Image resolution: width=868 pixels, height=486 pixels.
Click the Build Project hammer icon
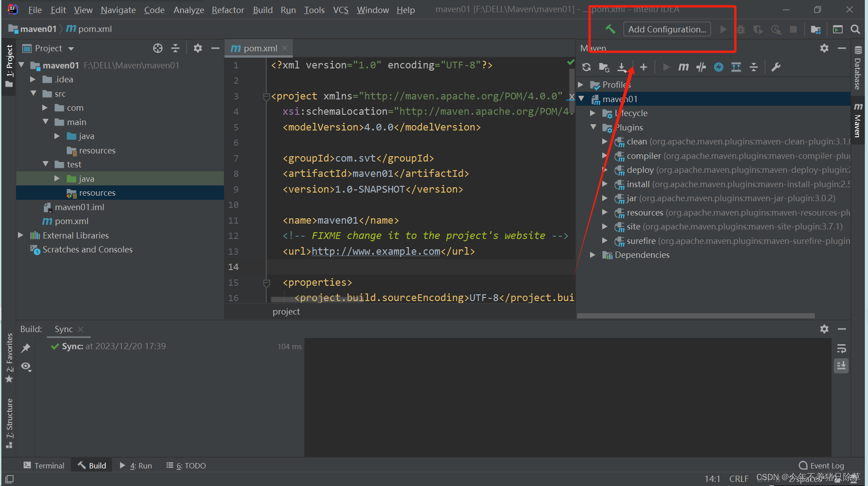tap(610, 29)
